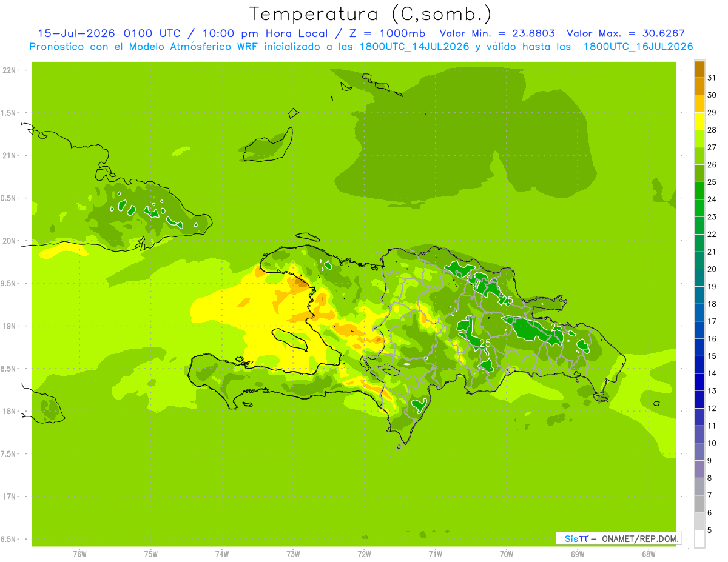The height and width of the screenshot is (562, 728).
Task: Click the "74W" longitude label
Action: pos(222,554)
